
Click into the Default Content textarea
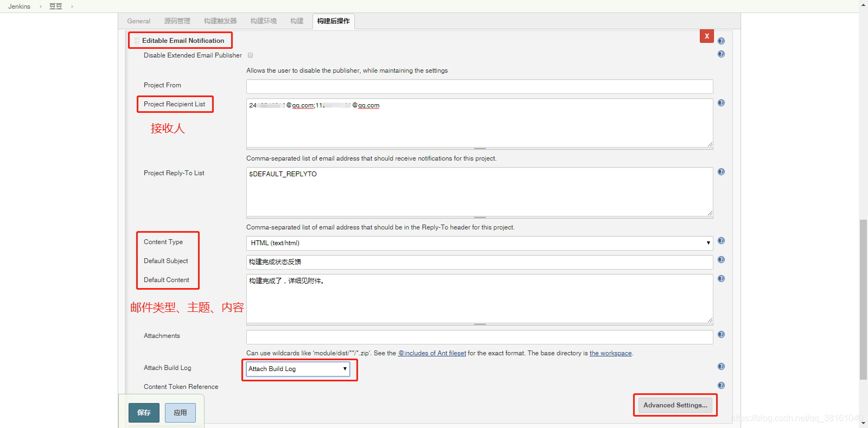(x=480, y=298)
